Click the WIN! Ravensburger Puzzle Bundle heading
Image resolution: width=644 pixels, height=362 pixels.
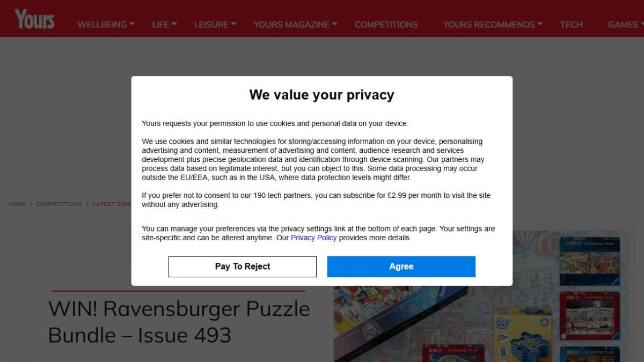[x=179, y=322]
